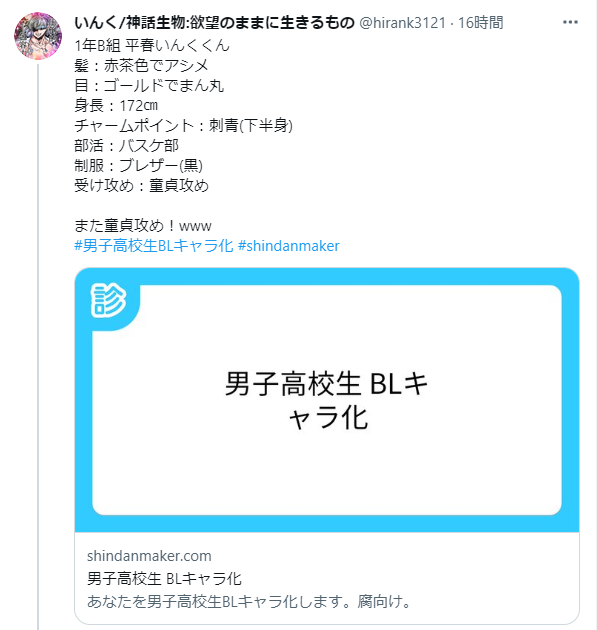Click the @hirank3121 handle
This screenshot has width=597, height=630.
click(x=403, y=23)
